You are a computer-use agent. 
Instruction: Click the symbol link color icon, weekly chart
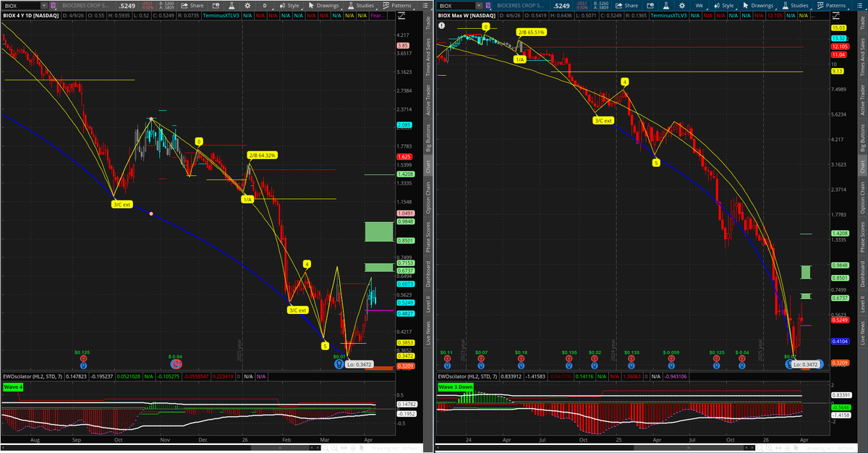click(488, 6)
